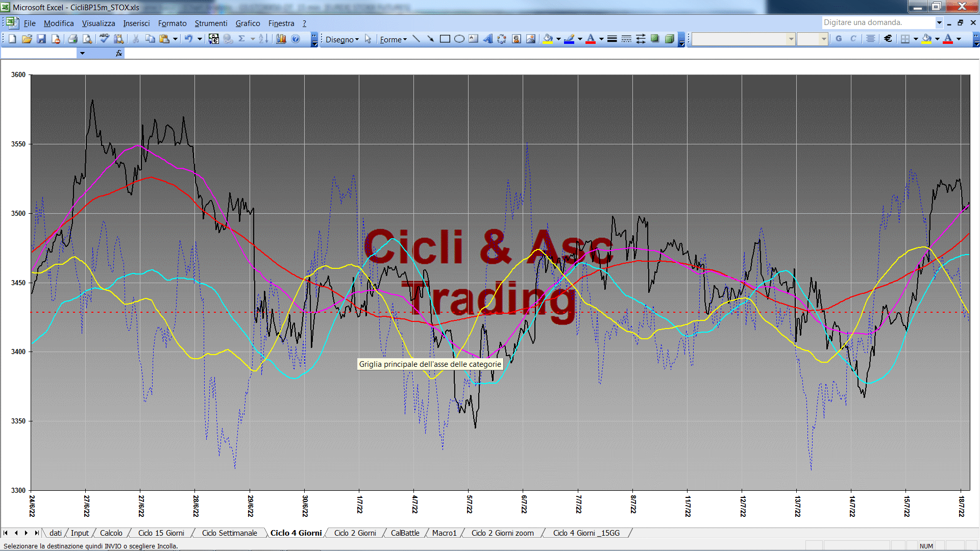
Task: Select the Rectangle drawing tool
Action: [x=445, y=39]
